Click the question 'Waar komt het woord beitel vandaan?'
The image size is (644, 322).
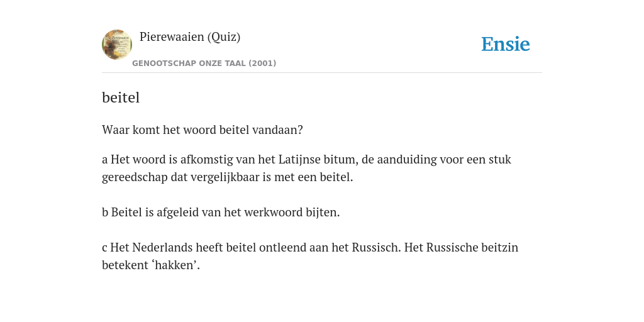click(202, 130)
